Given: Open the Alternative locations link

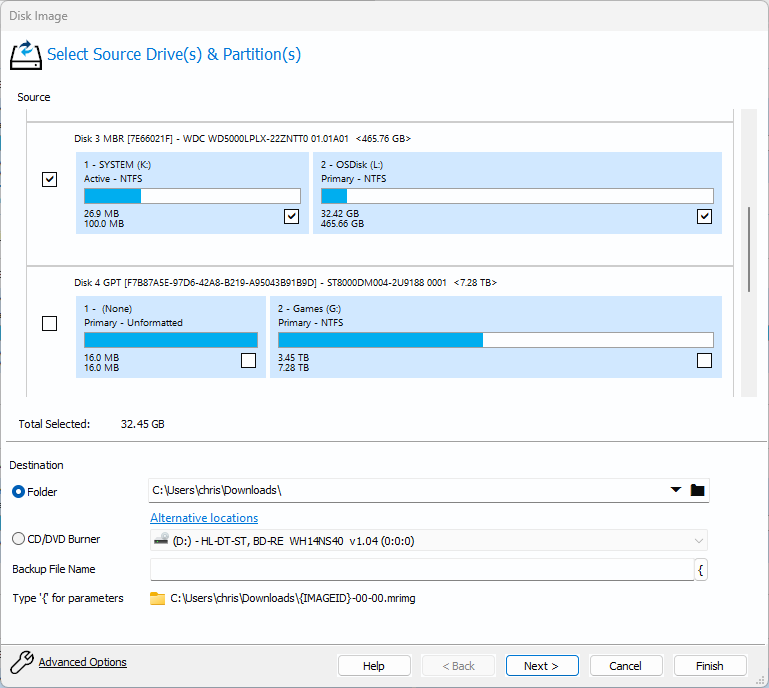Looking at the screenshot, I should [x=204, y=518].
